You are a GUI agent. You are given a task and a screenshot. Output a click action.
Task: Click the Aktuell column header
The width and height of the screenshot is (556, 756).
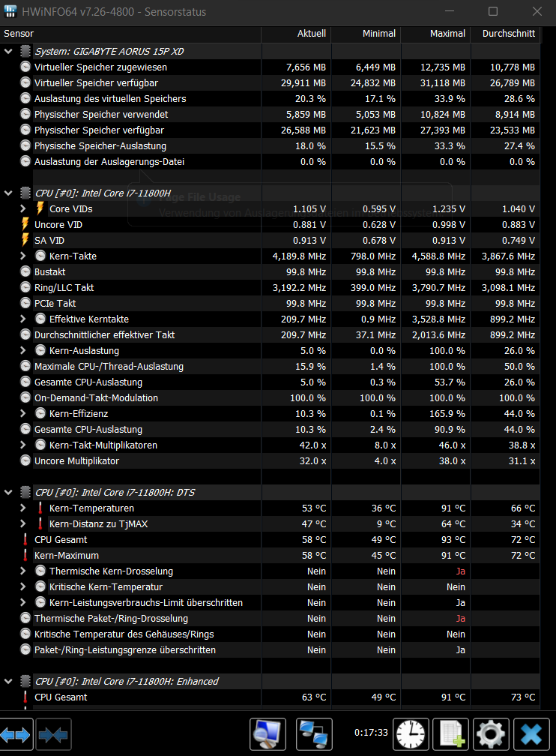pos(296,33)
